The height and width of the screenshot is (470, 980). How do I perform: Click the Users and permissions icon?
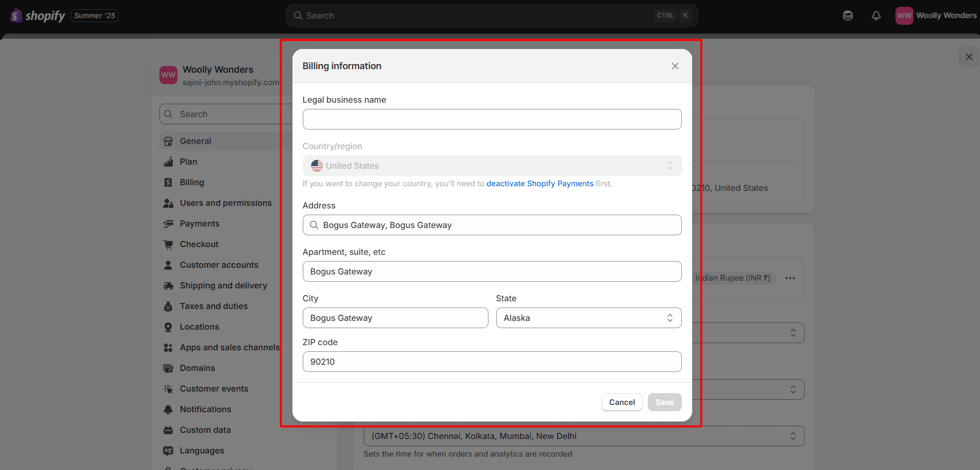tap(168, 203)
